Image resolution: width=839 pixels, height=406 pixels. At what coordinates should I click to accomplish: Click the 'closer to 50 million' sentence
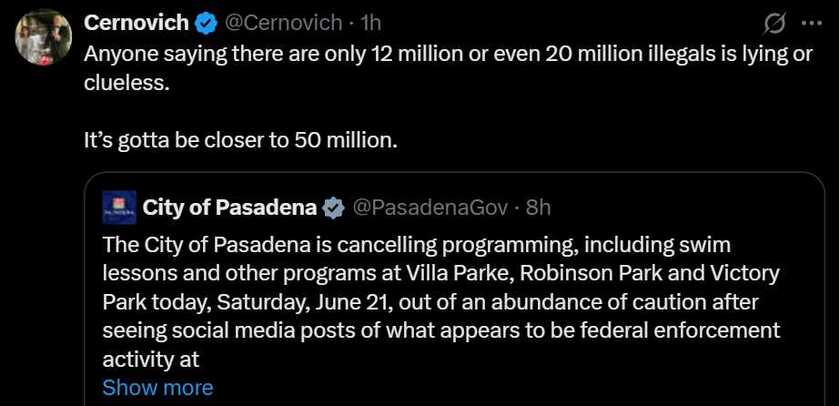pos(241,140)
